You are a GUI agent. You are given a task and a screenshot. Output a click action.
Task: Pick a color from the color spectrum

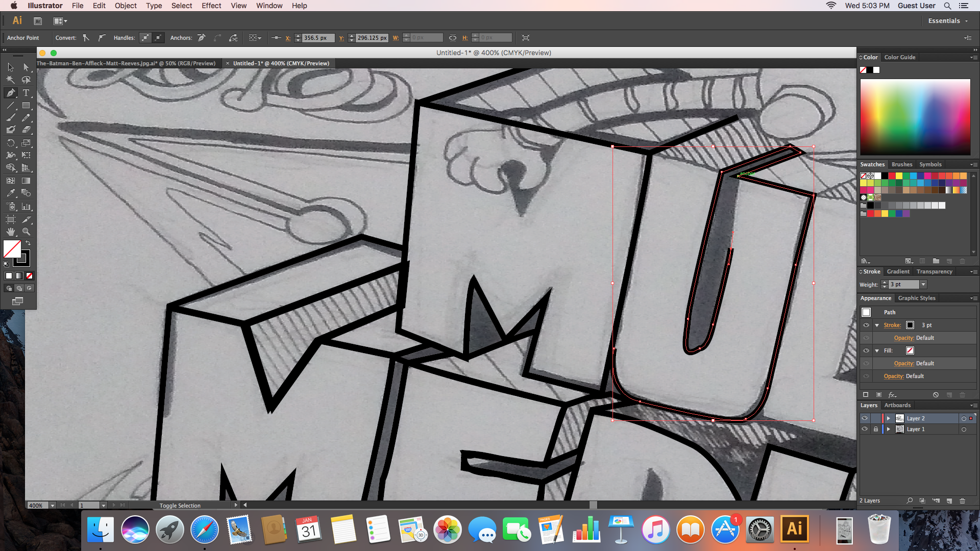[x=915, y=117]
